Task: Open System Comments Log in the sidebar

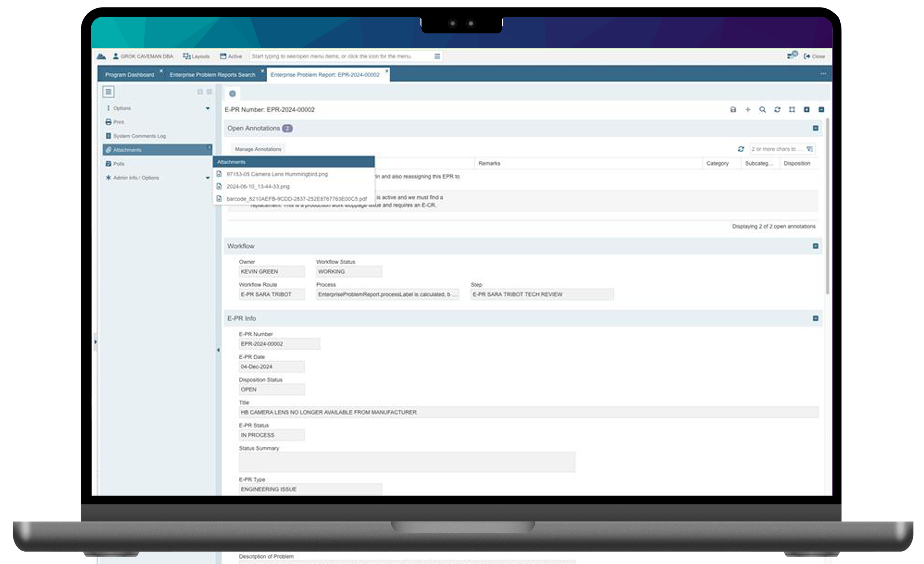Action: coord(136,136)
